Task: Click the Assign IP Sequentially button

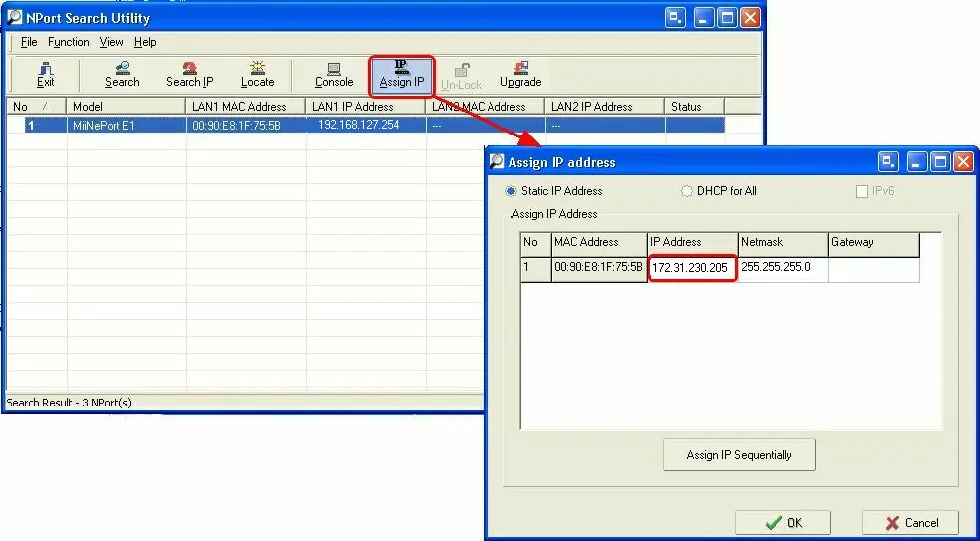Action: pyautogui.click(x=739, y=455)
